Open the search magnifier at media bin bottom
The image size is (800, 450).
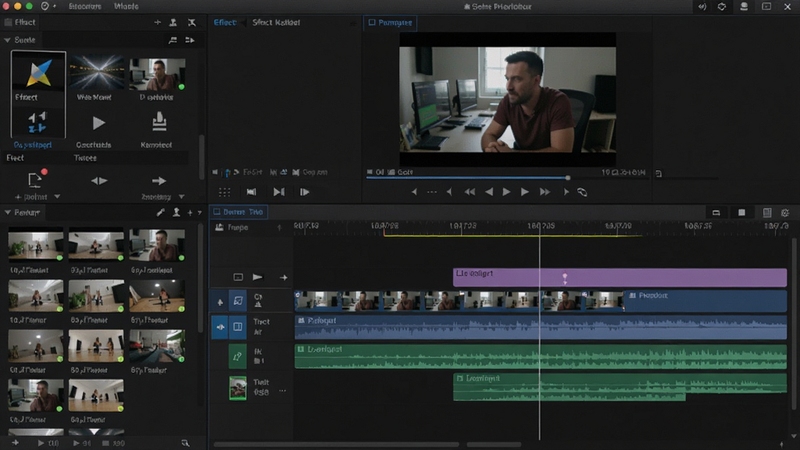point(185,443)
